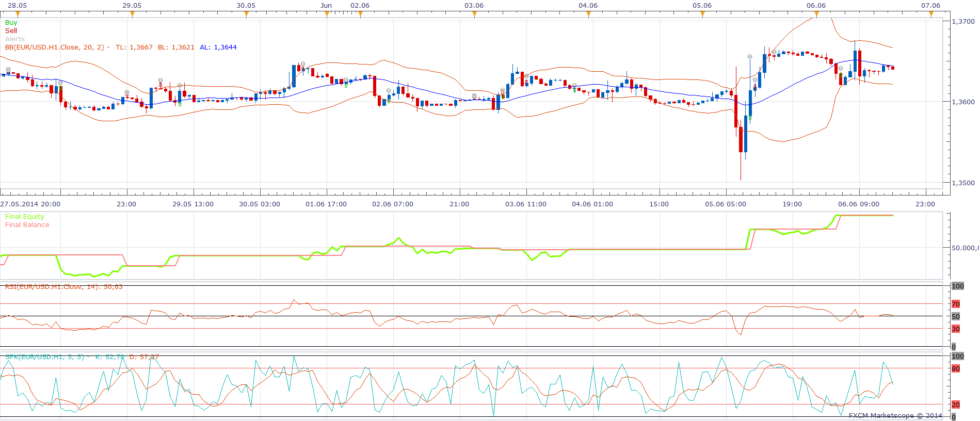The width and height of the screenshot is (980, 421).
Task: Click the 02.06 07:00 time label
Action: tap(393, 204)
